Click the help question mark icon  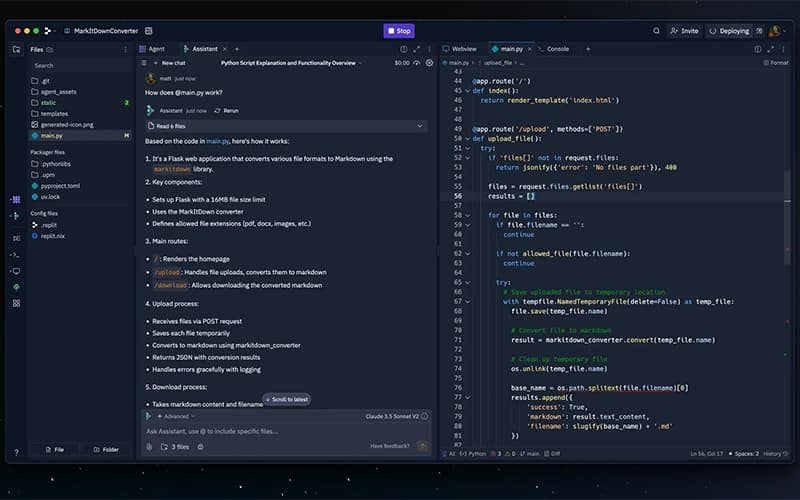click(x=16, y=452)
